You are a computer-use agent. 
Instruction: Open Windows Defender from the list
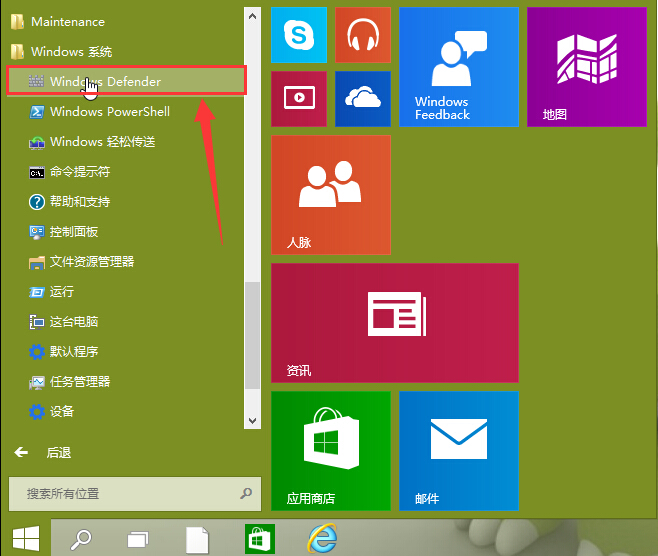point(105,82)
